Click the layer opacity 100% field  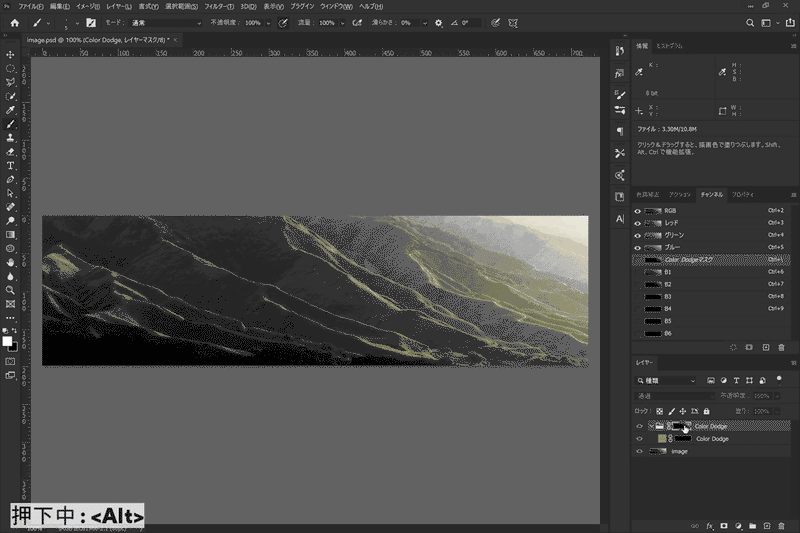pyautogui.click(x=762, y=396)
